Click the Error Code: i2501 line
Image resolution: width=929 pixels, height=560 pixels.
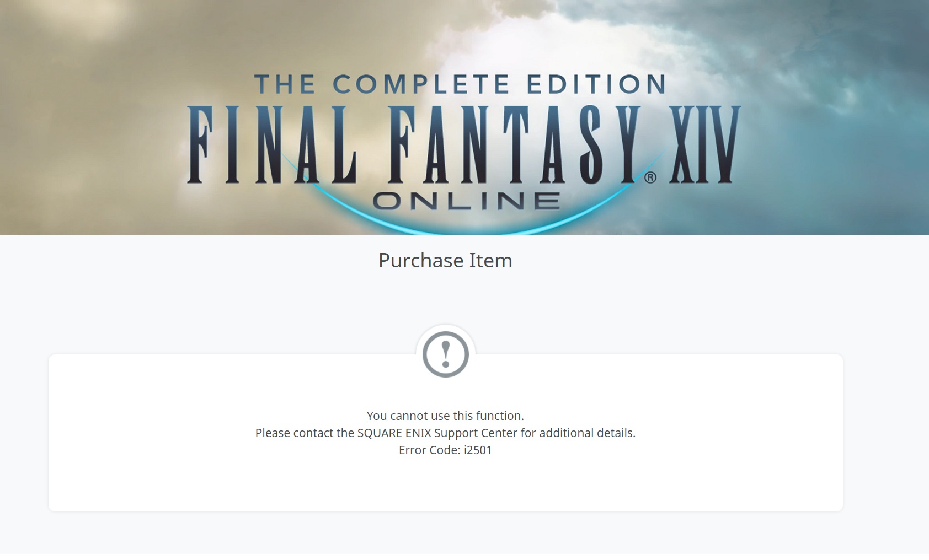click(445, 450)
